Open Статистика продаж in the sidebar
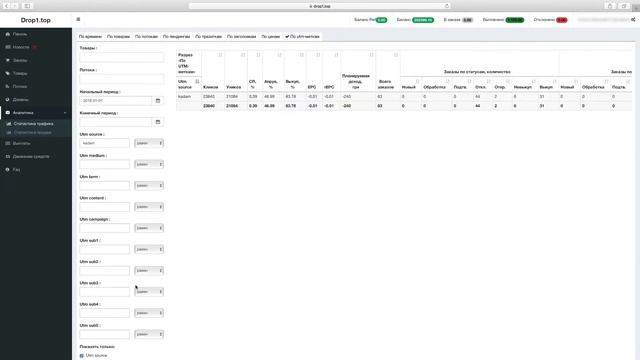Screen dimensions: 640x360 33,133
